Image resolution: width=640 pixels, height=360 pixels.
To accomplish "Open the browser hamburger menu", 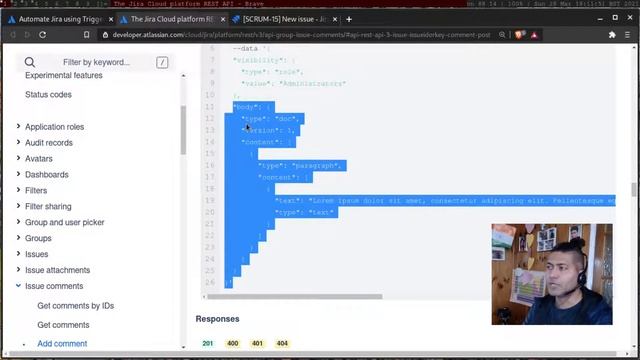I will [627, 35].
